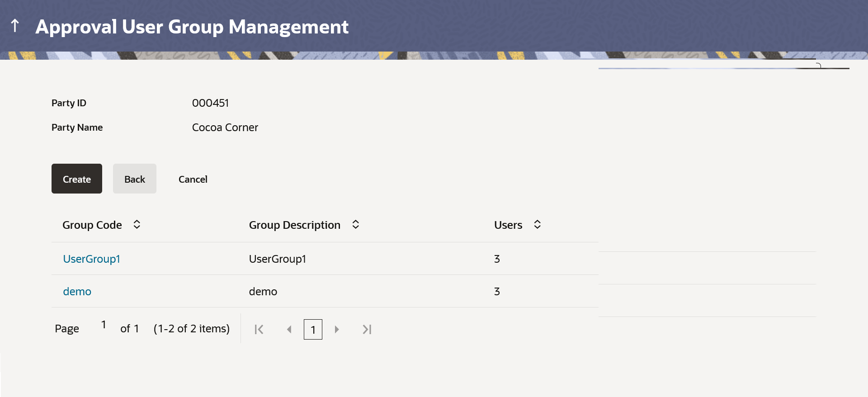This screenshot has height=397, width=868.
Task: Click the page number input field
Action: 104,325
